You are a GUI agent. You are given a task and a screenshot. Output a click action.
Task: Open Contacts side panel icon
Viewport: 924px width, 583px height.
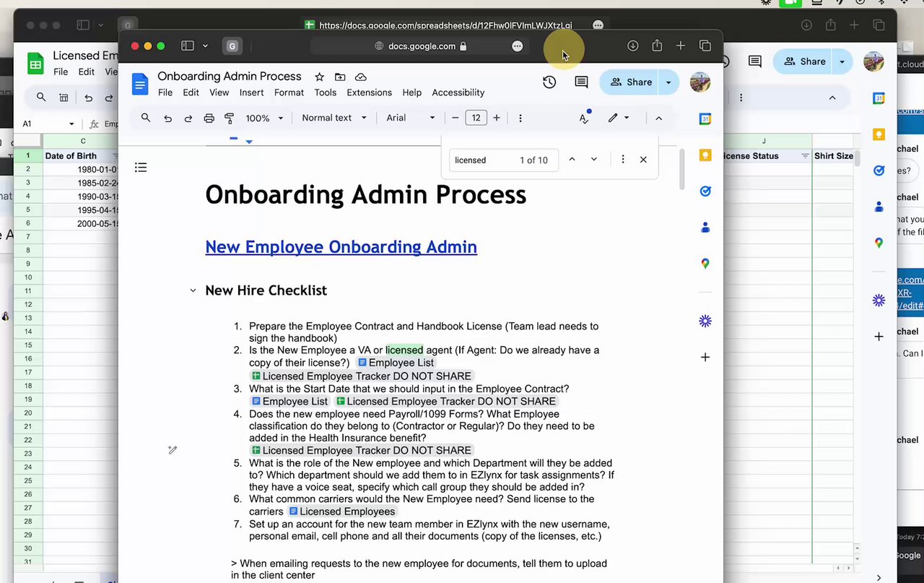(705, 228)
